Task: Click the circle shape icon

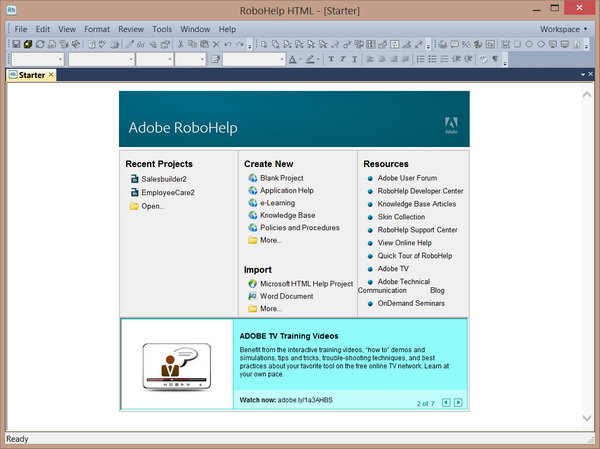Action: pyautogui.click(x=529, y=44)
